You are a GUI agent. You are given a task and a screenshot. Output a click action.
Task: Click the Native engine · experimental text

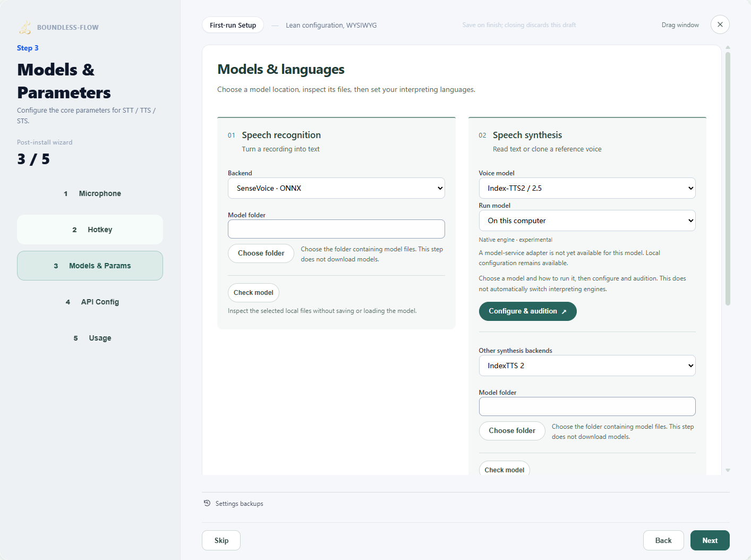point(515,240)
